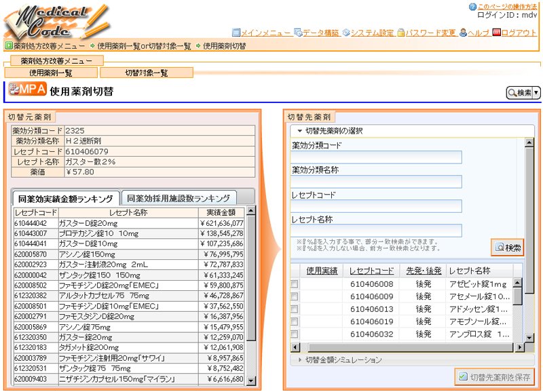
Task: Open the データ構築 link
Action: click(x=321, y=33)
